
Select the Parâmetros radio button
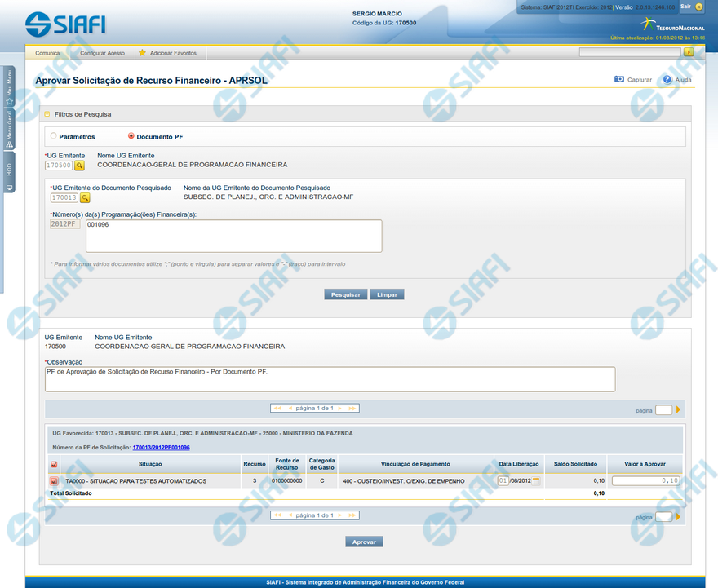[54, 136]
